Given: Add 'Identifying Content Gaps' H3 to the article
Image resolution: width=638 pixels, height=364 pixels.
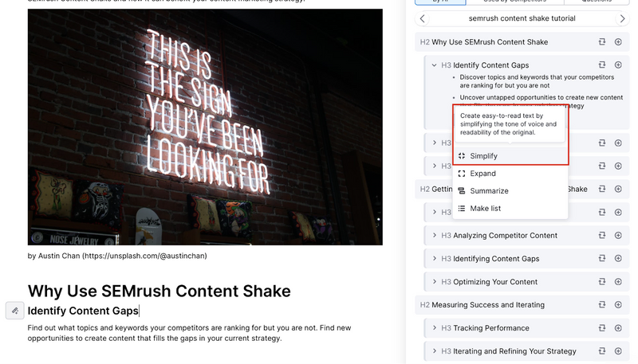Looking at the screenshot, I should pyautogui.click(x=618, y=258).
